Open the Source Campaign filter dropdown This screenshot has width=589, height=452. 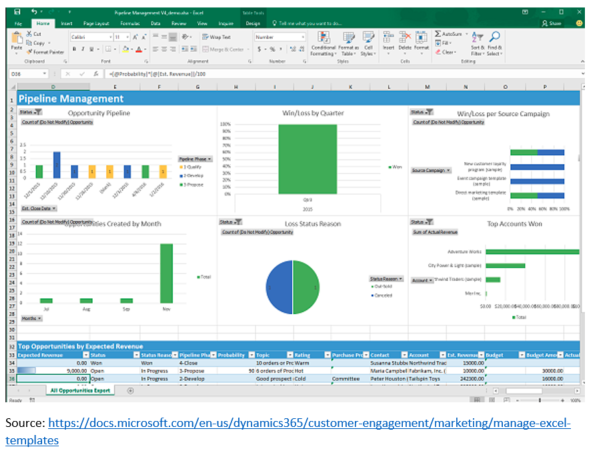tap(431, 170)
